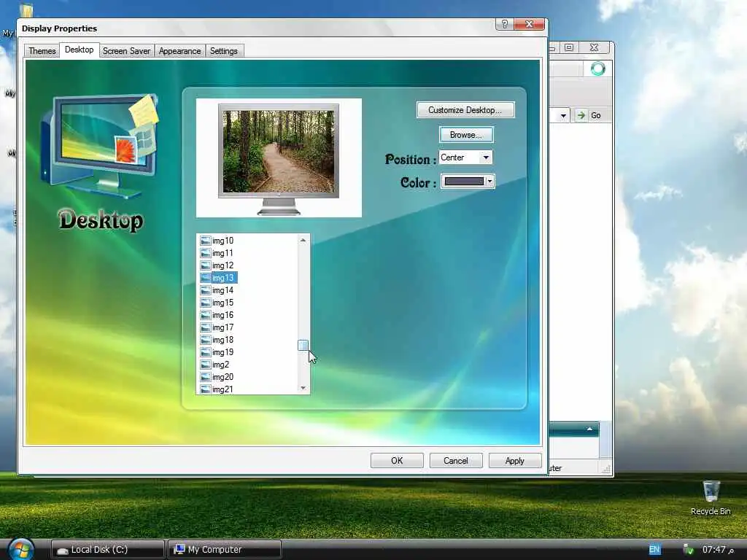Select img17 in the wallpaper list
747x560 pixels.
click(x=222, y=327)
